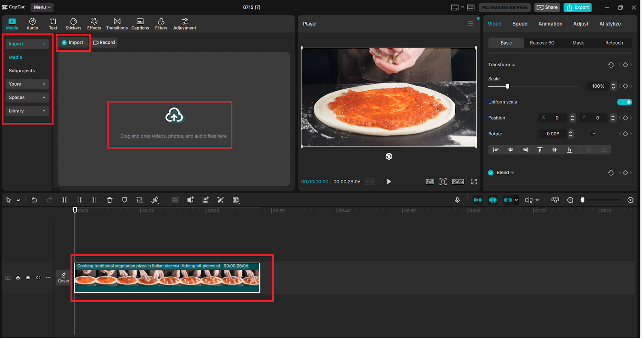This screenshot has width=644, height=340.
Task: Expand the Library section in sidebar
Action: click(x=27, y=111)
